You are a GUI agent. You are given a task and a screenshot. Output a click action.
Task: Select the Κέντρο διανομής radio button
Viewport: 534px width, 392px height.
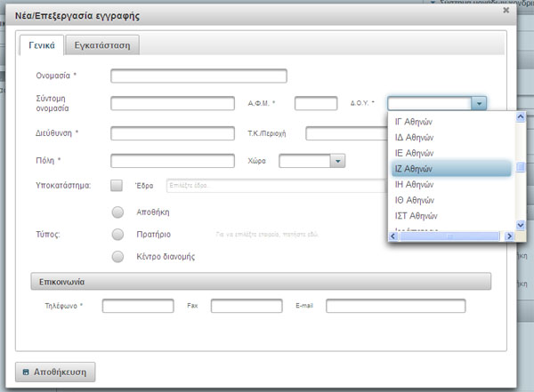(x=117, y=257)
